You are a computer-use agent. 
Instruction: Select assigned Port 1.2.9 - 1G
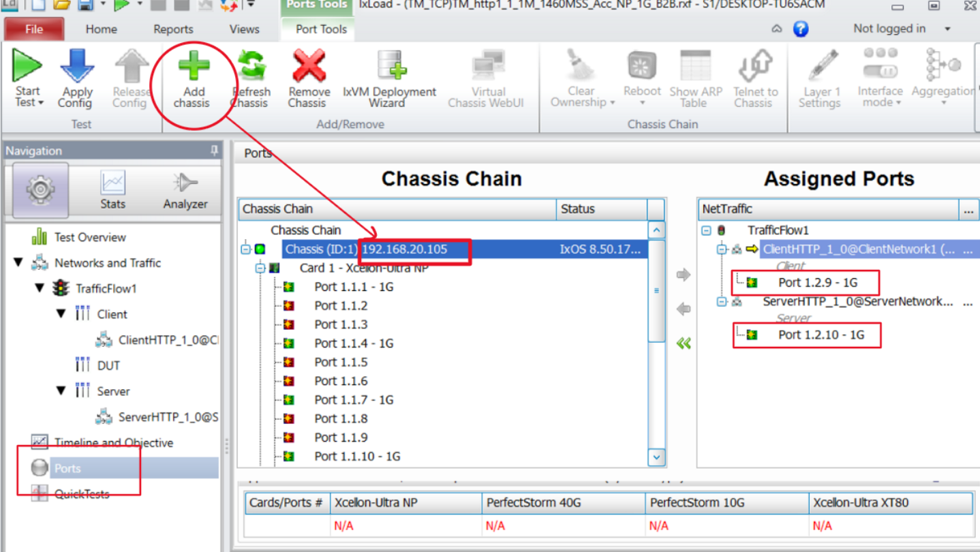(x=818, y=281)
